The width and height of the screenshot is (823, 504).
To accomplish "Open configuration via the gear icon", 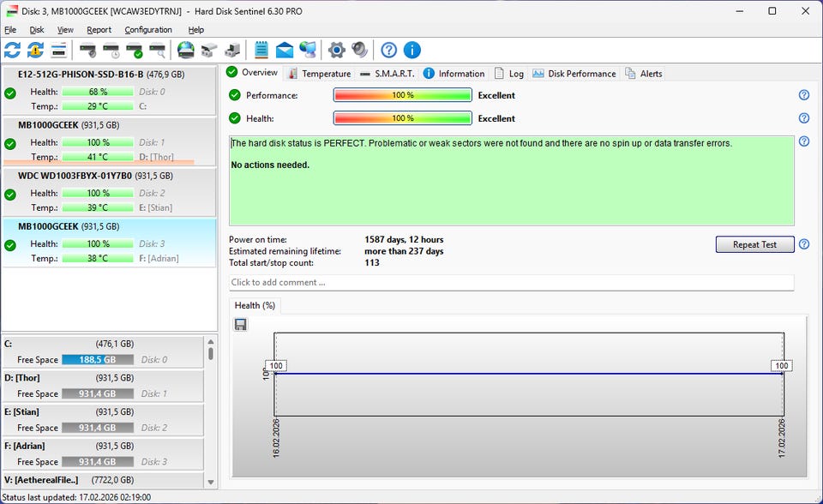I will pos(336,50).
